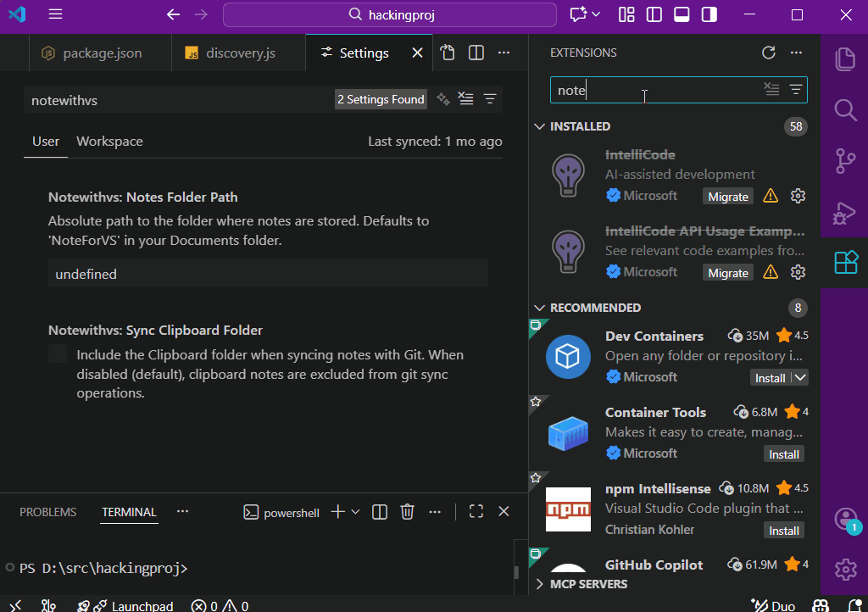The height and width of the screenshot is (612, 868).
Task: Refresh the Extensions view
Action: click(x=768, y=53)
